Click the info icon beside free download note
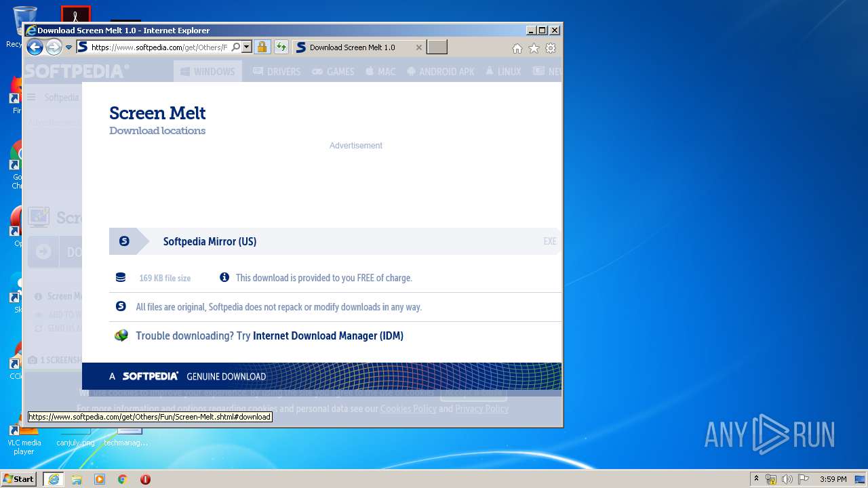 pos(224,277)
